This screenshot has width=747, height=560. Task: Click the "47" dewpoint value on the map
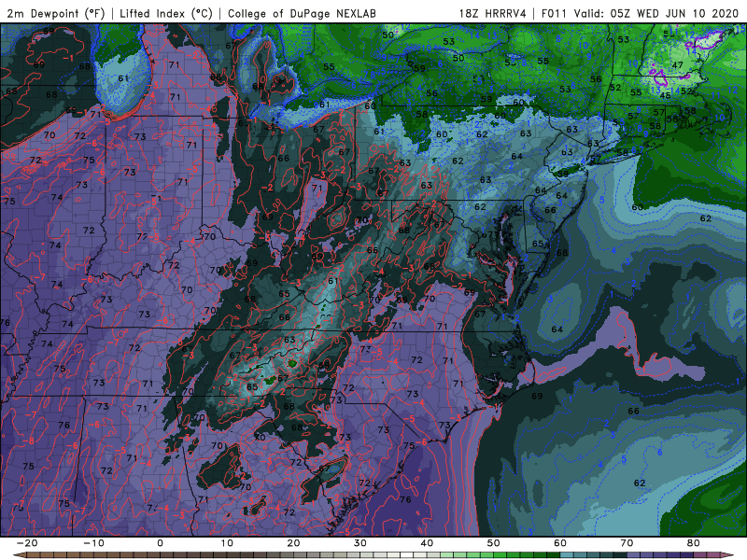pos(678,65)
